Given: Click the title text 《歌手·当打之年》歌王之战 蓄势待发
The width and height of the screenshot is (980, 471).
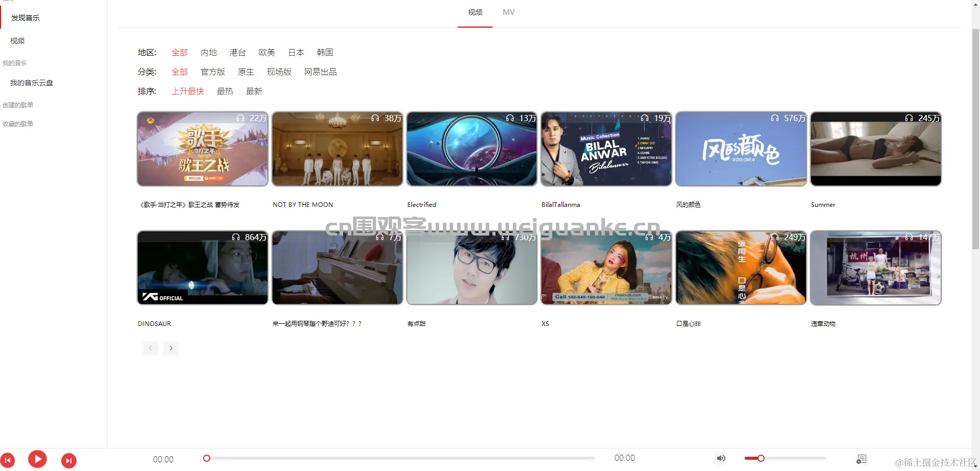Looking at the screenshot, I should [189, 205].
